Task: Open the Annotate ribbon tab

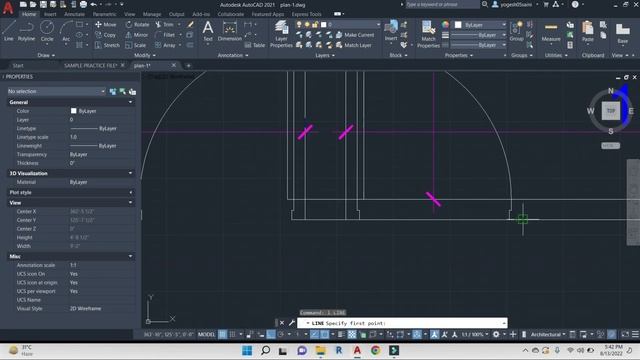Action: 74,14
